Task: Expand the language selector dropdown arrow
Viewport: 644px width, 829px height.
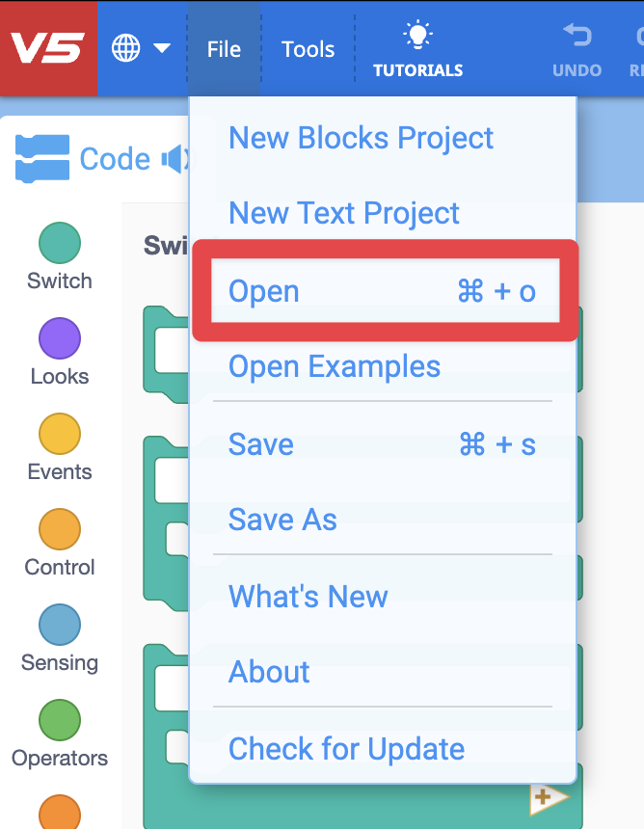Action: (161, 46)
